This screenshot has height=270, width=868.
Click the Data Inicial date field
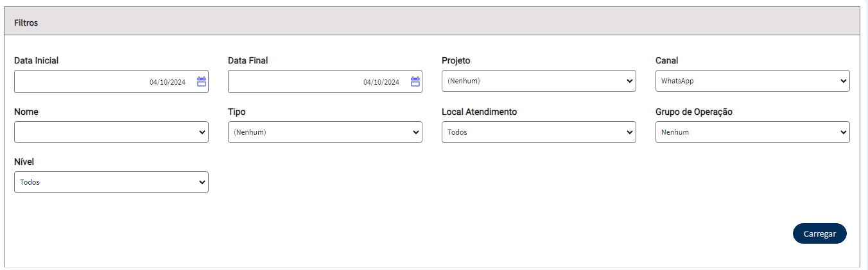[x=111, y=81]
